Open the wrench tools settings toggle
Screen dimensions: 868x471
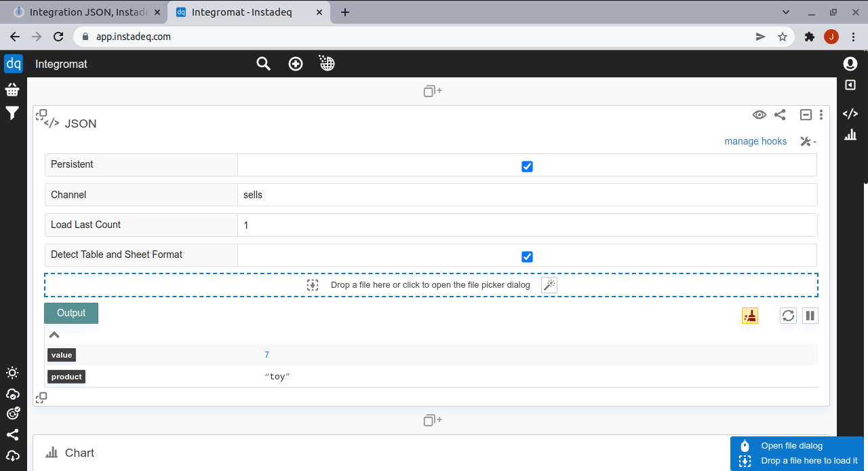[808, 141]
